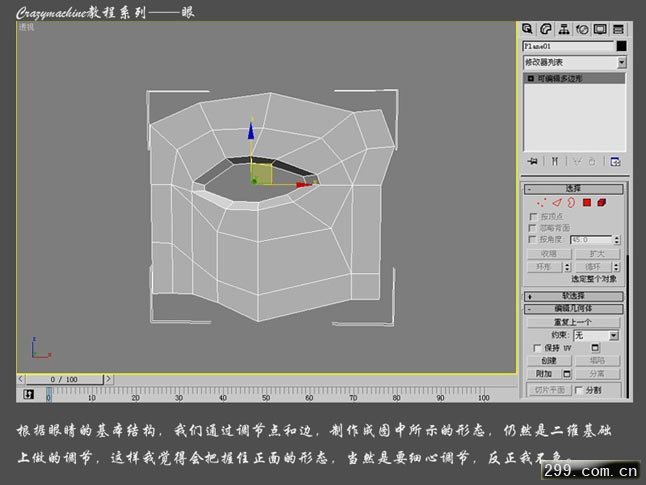Enable the 按角度 (By Angle) checkbox
This screenshot has height=485, width=646.
[533, 239]
